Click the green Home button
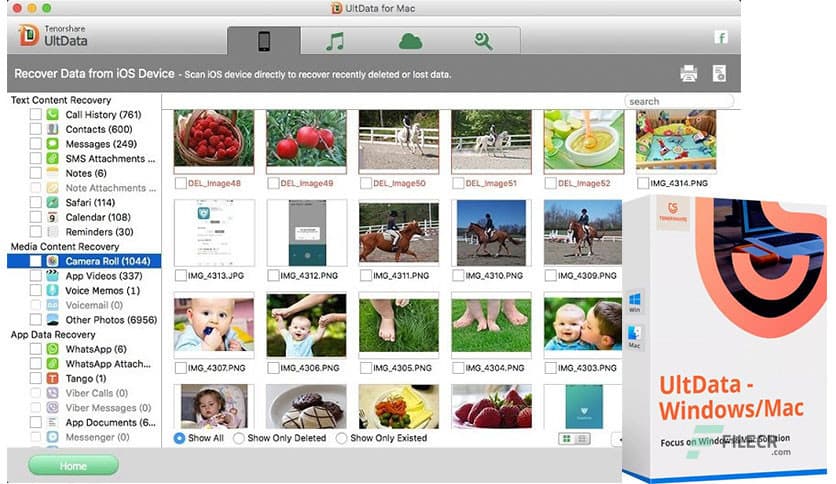The image size is (836, 484). coord(73,465)
